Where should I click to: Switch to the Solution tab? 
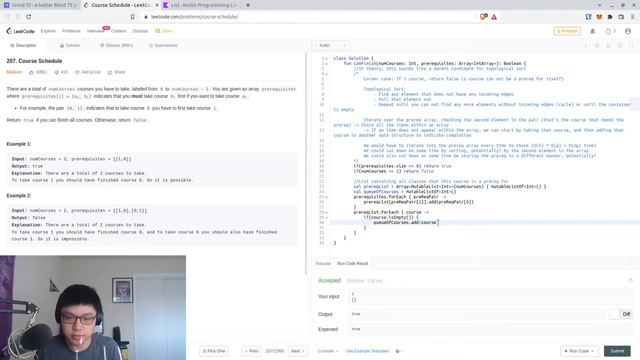click(x=70, y=45)
